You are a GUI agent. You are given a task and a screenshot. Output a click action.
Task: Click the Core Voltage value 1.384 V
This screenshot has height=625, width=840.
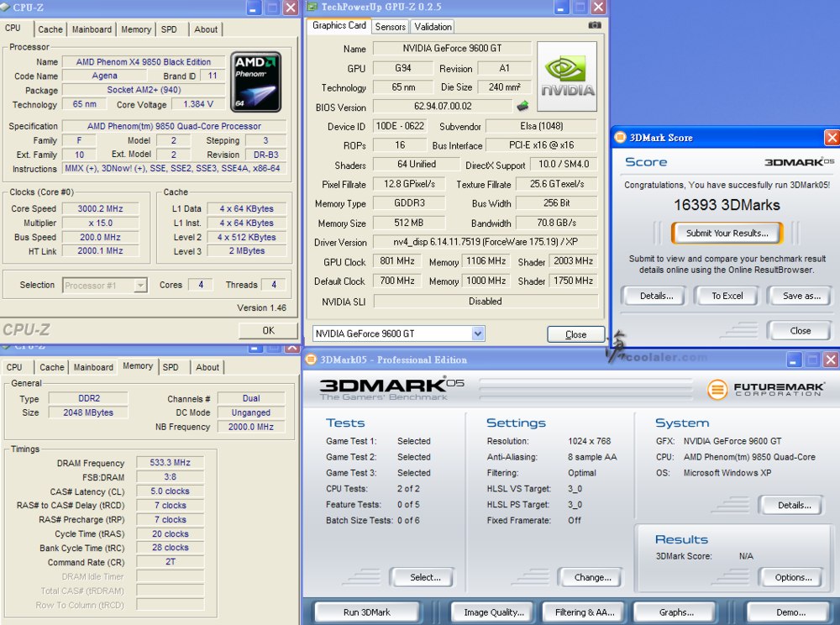(197, 104)
